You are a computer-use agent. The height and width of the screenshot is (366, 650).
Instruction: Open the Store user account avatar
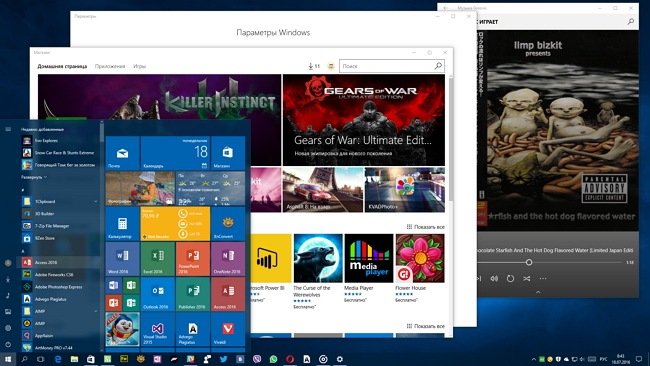(331, 66)
